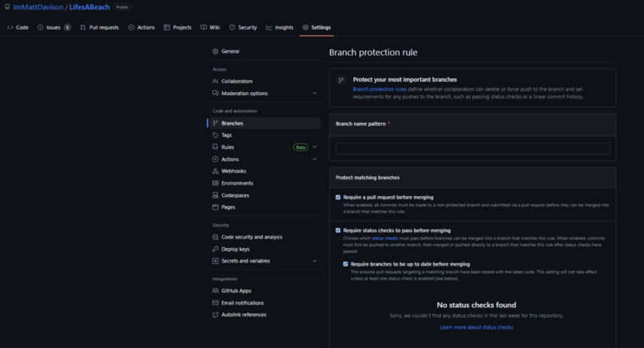The height and width of the screenshot is (348, 644).
Task: Click the GitHub Apps icon
Action: 215,291
